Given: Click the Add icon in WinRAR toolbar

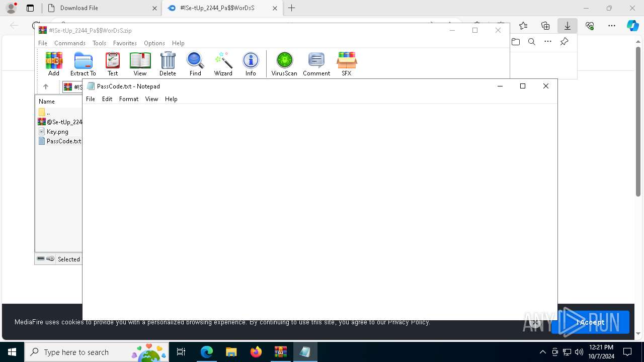Looking at the screenshot, I should pyautogui.click(x=54, y=64).
